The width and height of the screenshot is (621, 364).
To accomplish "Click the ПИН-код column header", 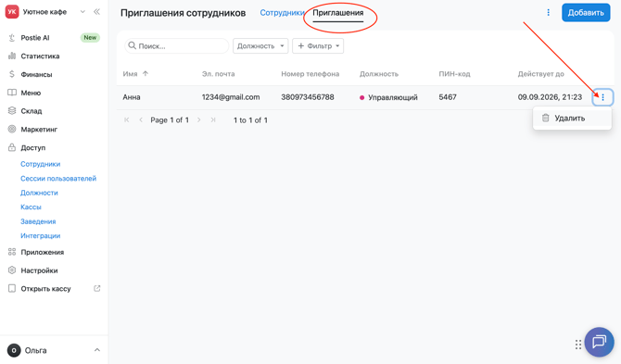I will 454,74.
